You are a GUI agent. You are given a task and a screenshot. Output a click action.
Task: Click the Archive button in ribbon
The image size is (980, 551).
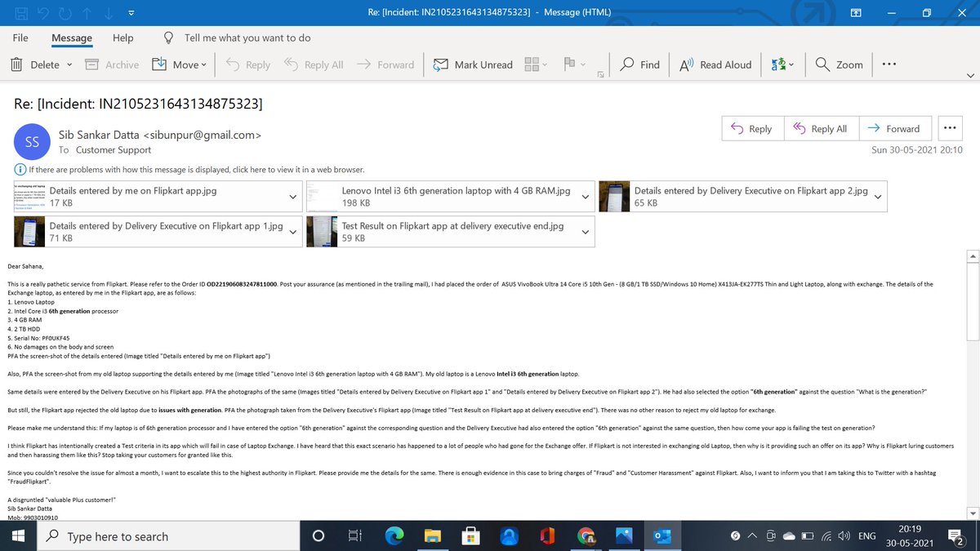(112, 64)
